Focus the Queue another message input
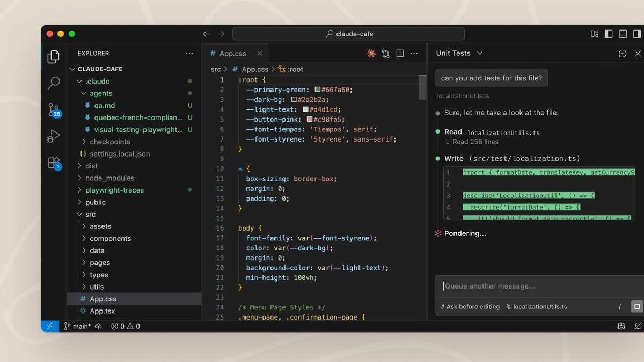This screenshot has width=644, height=362. click(x=539, y=286)
